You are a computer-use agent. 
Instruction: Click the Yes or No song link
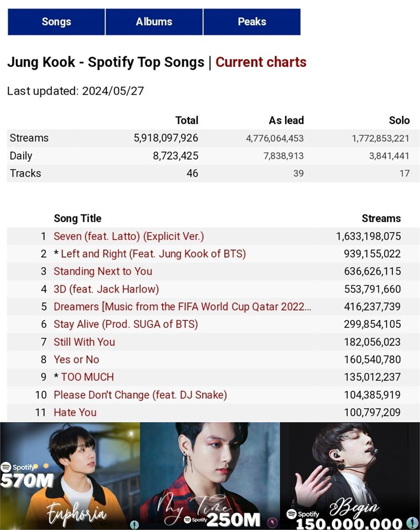click(76, 359)
